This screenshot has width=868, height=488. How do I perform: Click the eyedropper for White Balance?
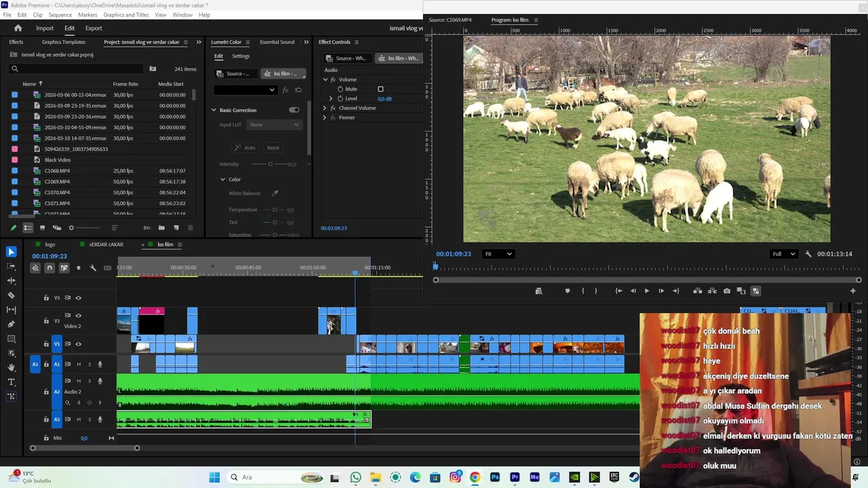[275, 193]
